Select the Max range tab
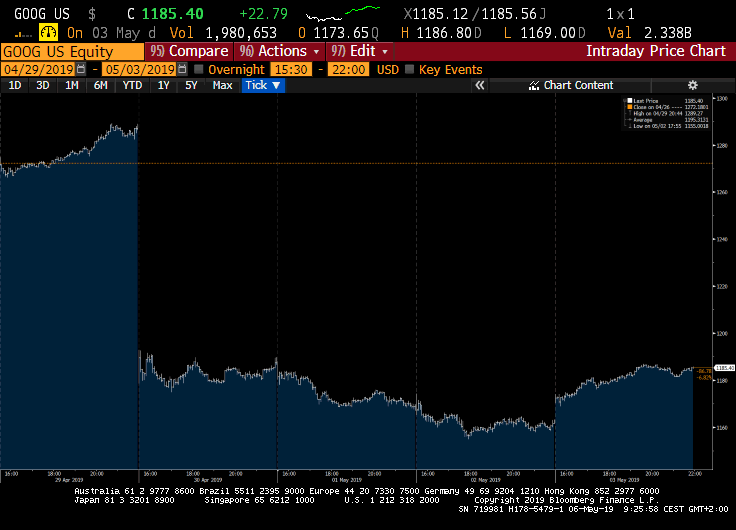The height and width of the screenshot is (530, 736). tap(222, 85)
